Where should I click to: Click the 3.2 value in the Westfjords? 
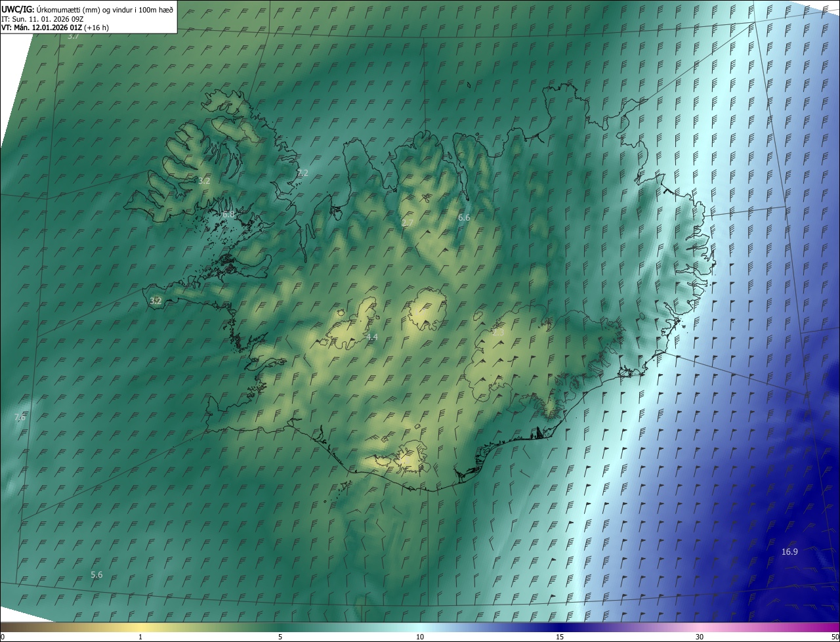point(204,181)
